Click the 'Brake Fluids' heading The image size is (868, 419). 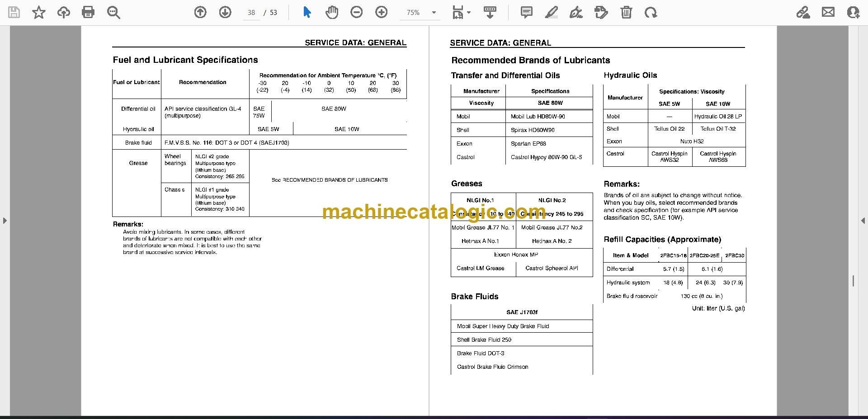pyautogui.click(x=474, y=297)
